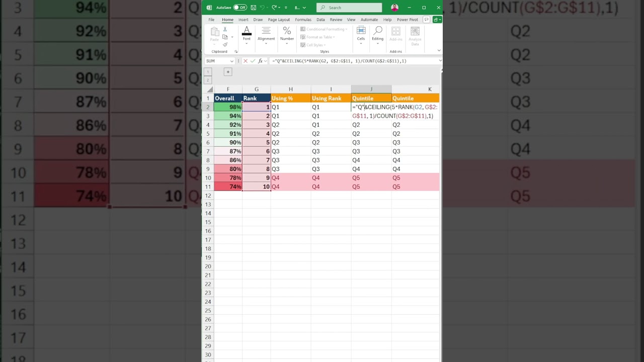Open the Editing magnifier group icon
644x362 pixels.
pyautogui.click(x=378, y=31)
